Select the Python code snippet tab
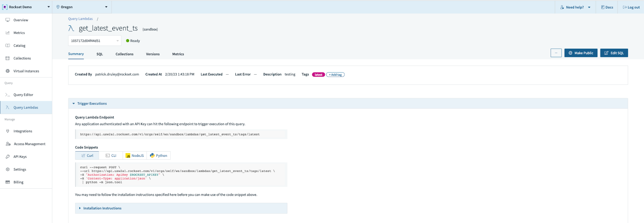The width and height of the screenshot is (644, 223). tap(159, 155)
